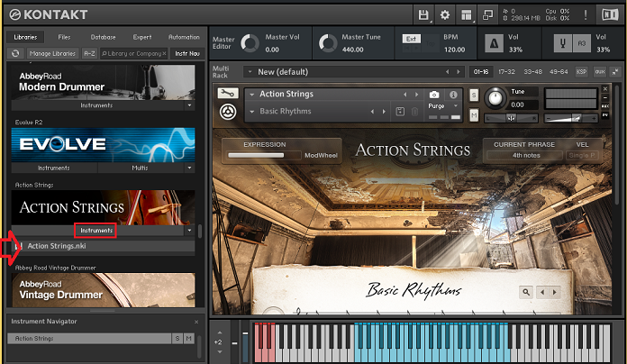Switch to Libraries tab
Screen dimensions: 627x364
click(25, 37)
